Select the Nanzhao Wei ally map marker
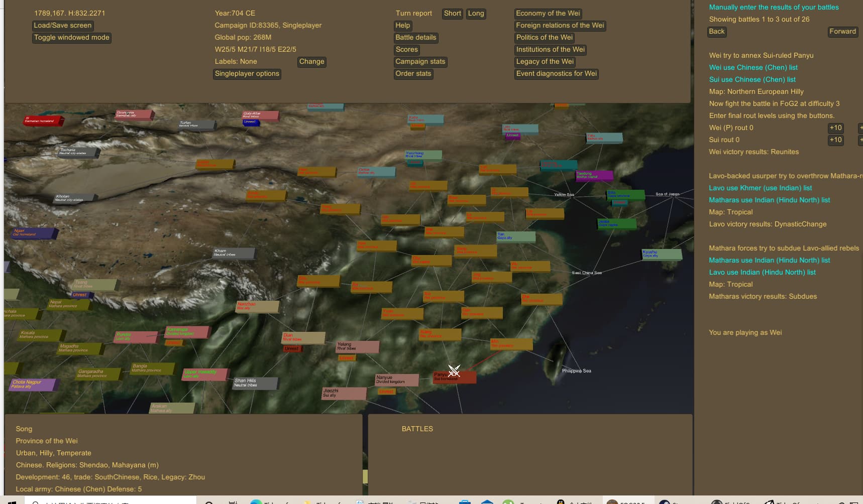 (x=258, y=306)
